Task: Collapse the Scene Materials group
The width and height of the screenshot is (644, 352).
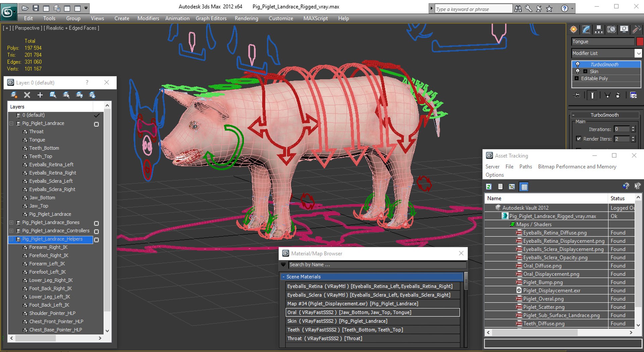Action: tap(283, 277)
